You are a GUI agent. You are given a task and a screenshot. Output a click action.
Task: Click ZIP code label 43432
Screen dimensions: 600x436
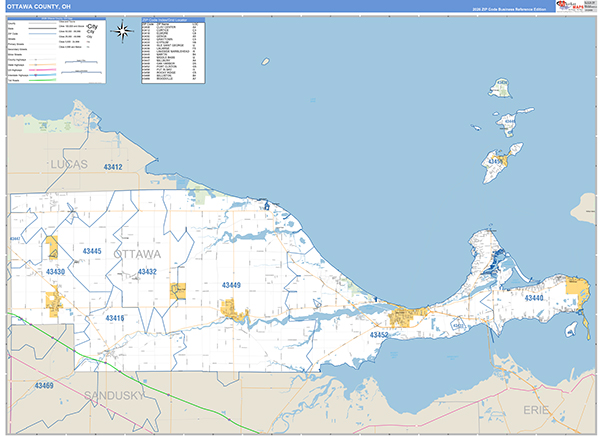pos(146,271)
